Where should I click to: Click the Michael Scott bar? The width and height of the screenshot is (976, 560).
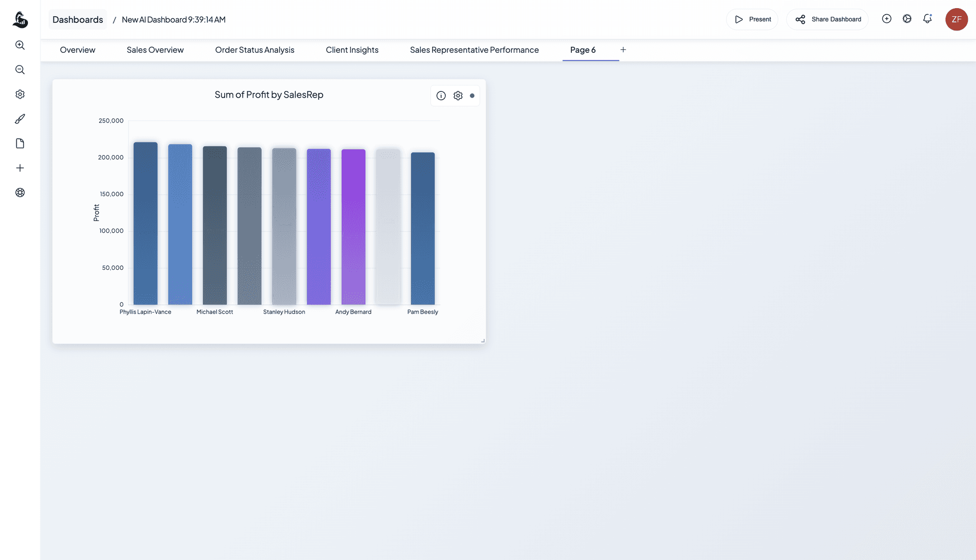[215, 226]
